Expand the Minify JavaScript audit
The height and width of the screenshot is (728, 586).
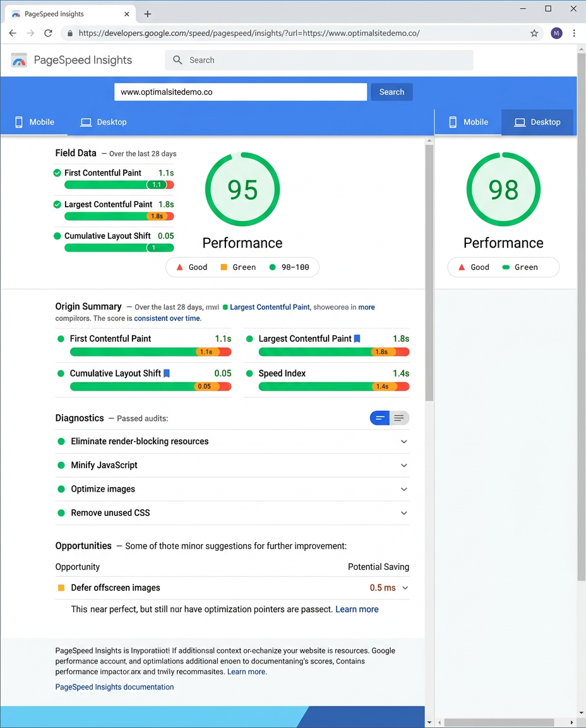coord(404,465)
